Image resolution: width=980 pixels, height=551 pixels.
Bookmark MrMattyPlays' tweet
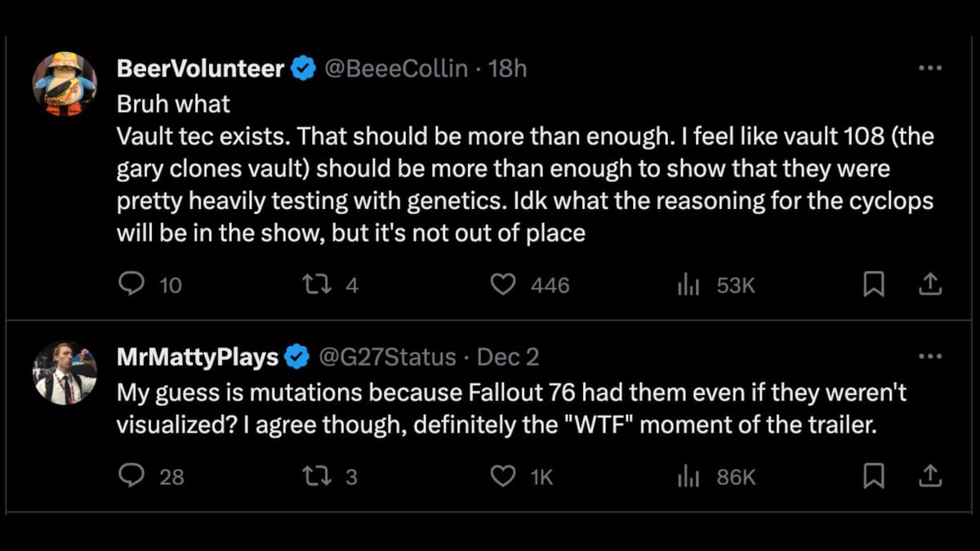point(874,476)
